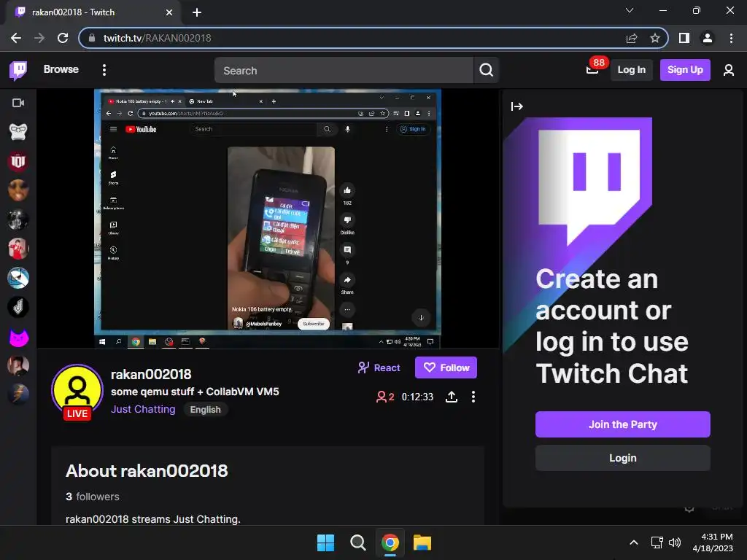The height and width of the screenshot is (560, 747).
Task: Toggle the browser side panel icon
Action: click(684, 38)
